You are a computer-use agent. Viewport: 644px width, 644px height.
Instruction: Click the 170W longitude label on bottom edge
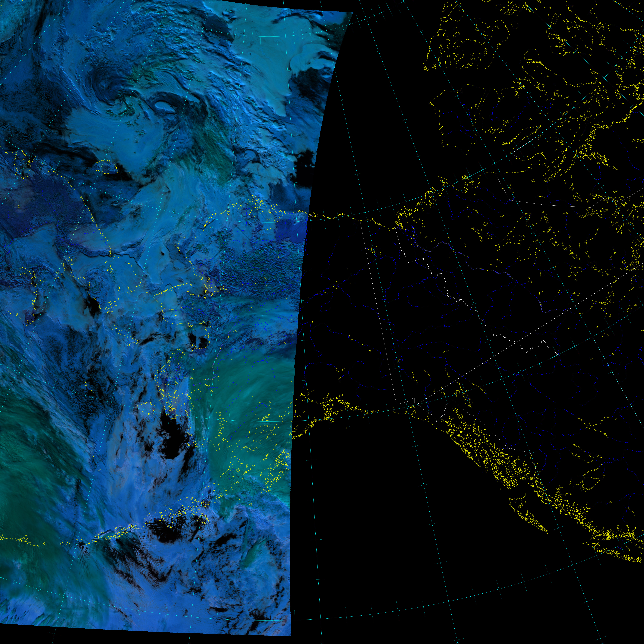pos(52,643)
